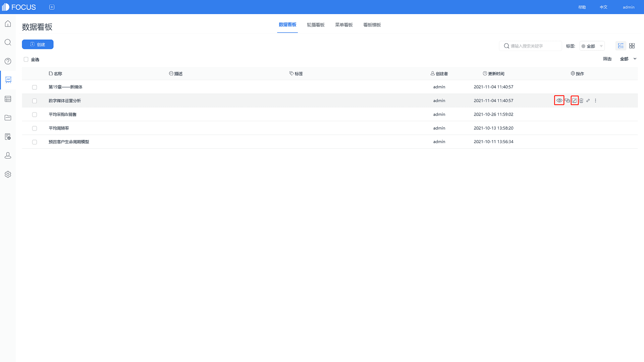Viewport: 644px width, 362px height.
Task: Open more options for 数字媒体运营分析
Action: [596, 101]
